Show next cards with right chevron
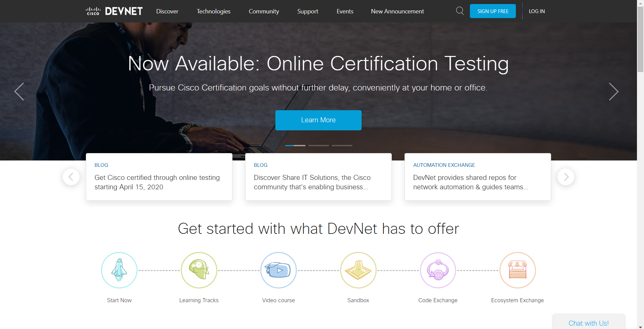The image size is (644, 329). click(x=566, y=177)
